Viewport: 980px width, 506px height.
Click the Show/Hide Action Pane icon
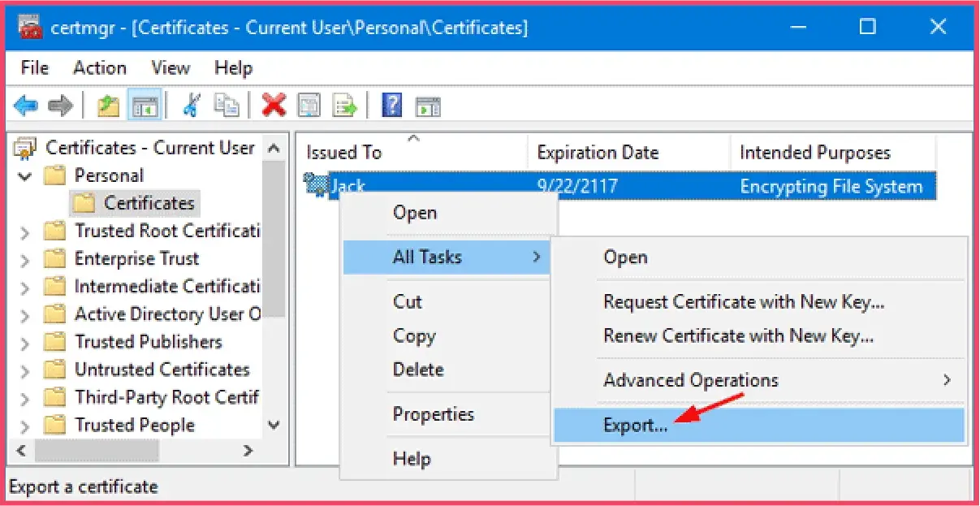429,106
